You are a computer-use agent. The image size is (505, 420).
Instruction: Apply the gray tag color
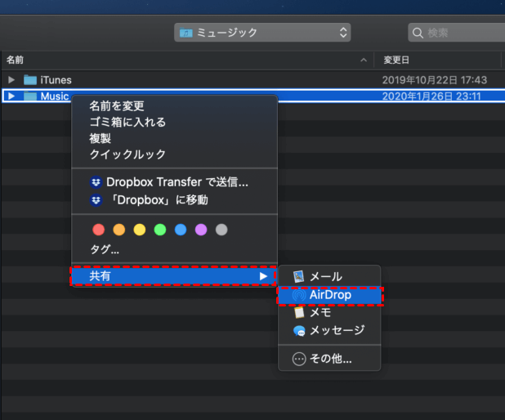click(221, 230)
